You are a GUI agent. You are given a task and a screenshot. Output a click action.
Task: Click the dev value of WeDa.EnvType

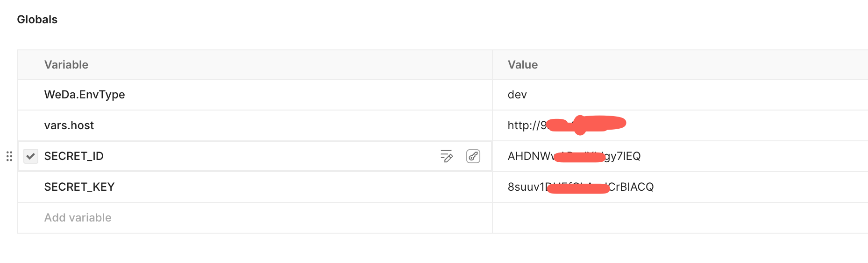tap(517, 95)
